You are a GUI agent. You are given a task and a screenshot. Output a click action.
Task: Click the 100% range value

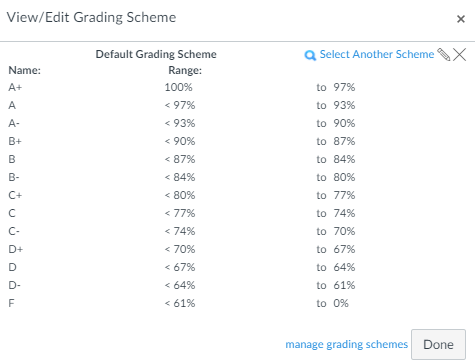point(178,87)
